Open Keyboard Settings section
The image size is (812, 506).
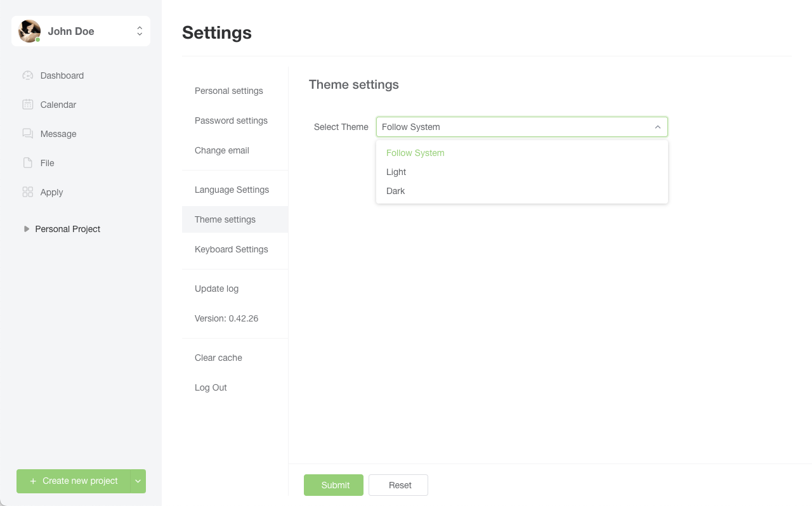235,249
